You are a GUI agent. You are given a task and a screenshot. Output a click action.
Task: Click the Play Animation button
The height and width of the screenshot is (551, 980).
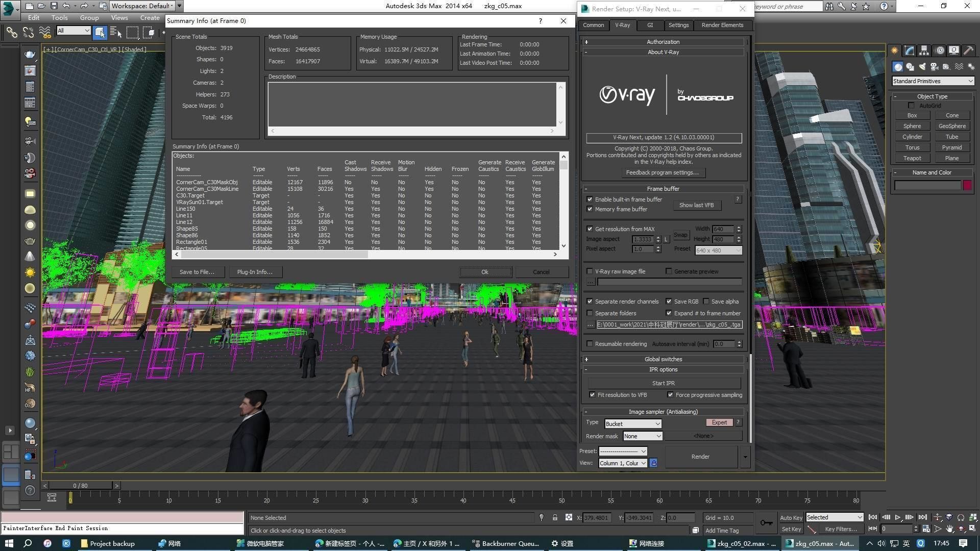click(x=898, y=517)
